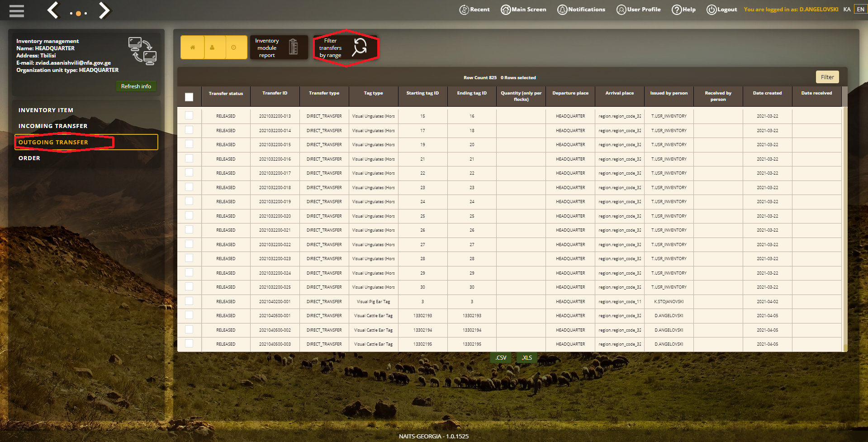Open Filter transfers by range

coord(346,48)
